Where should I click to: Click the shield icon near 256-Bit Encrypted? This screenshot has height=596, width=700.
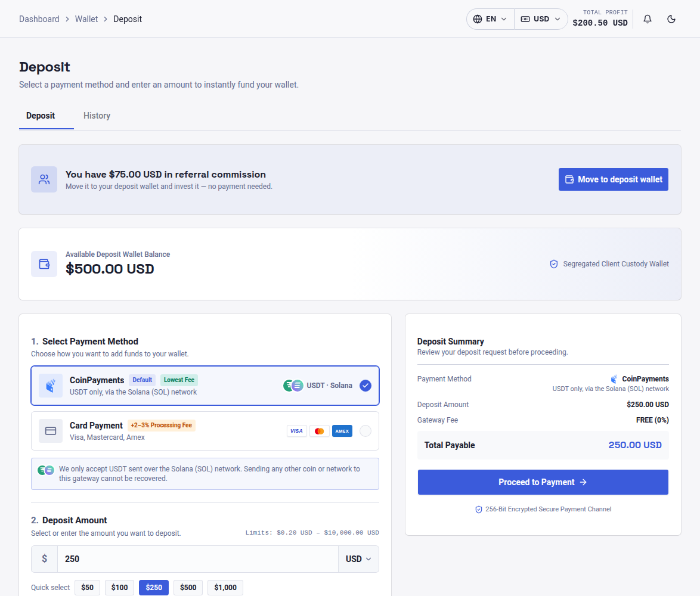click(x=479, y=510)
